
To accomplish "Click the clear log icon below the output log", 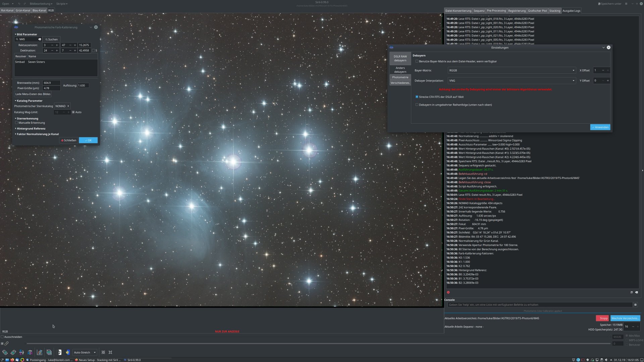I will pyautogui.click(x=637, y=292).
